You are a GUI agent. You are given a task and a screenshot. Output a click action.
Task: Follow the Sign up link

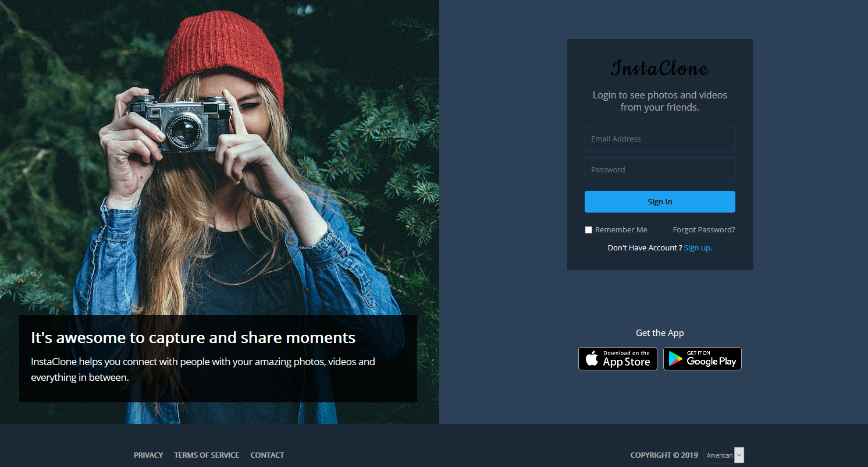698,248
